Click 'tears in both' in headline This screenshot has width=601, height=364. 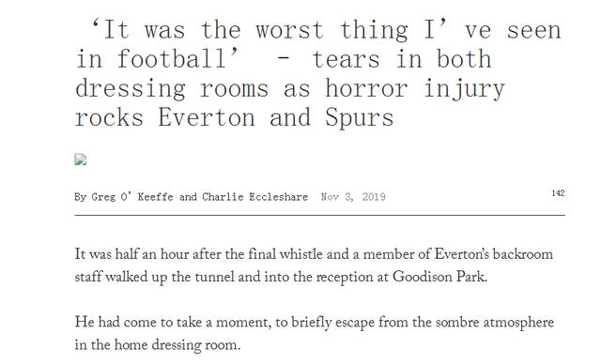coord(402,59)
